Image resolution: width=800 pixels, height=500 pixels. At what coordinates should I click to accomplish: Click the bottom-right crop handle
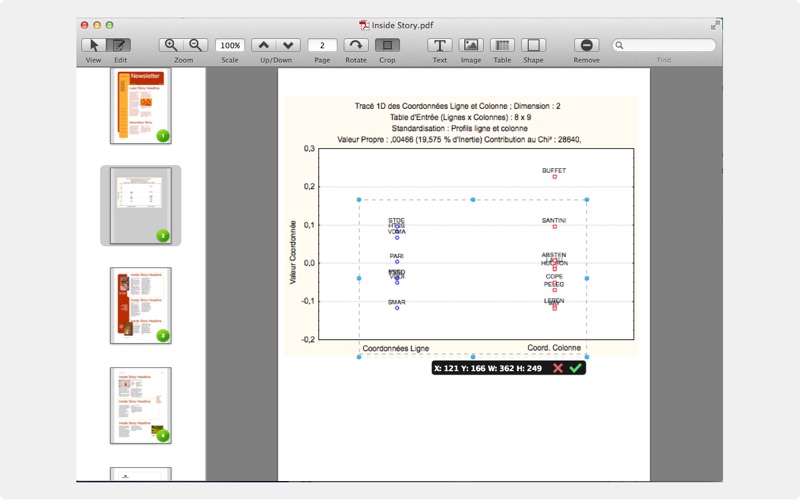587,357
